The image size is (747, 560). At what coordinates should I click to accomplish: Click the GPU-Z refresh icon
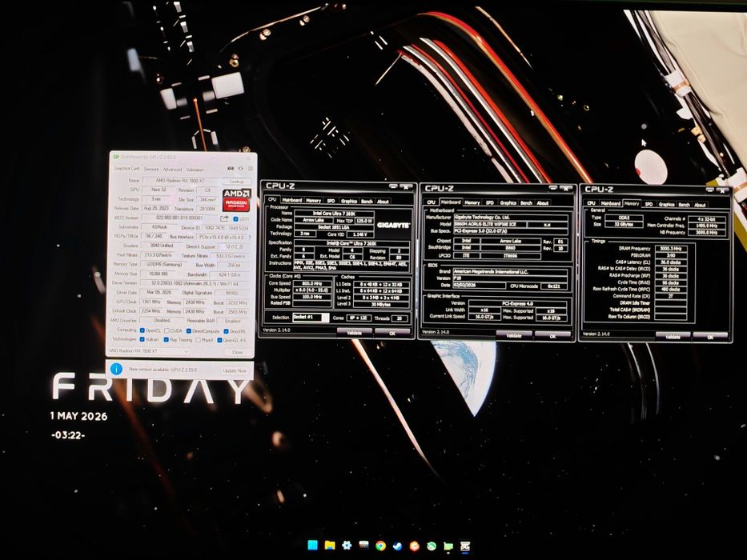[x=240, y=169]
